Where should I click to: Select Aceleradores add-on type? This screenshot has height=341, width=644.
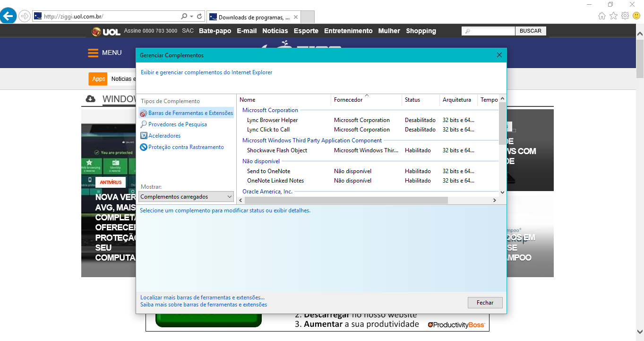point(160,136)
